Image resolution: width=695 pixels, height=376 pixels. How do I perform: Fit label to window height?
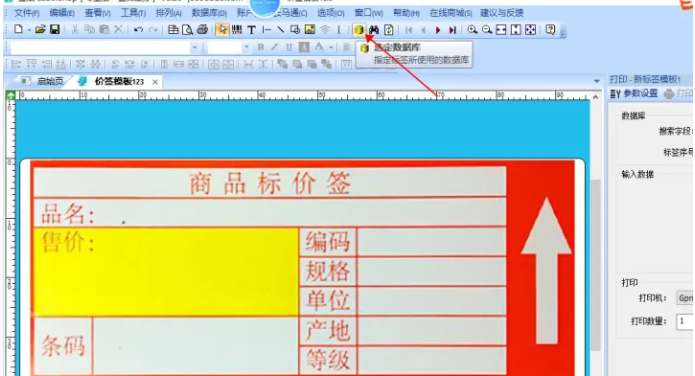[x=515, y=30]
